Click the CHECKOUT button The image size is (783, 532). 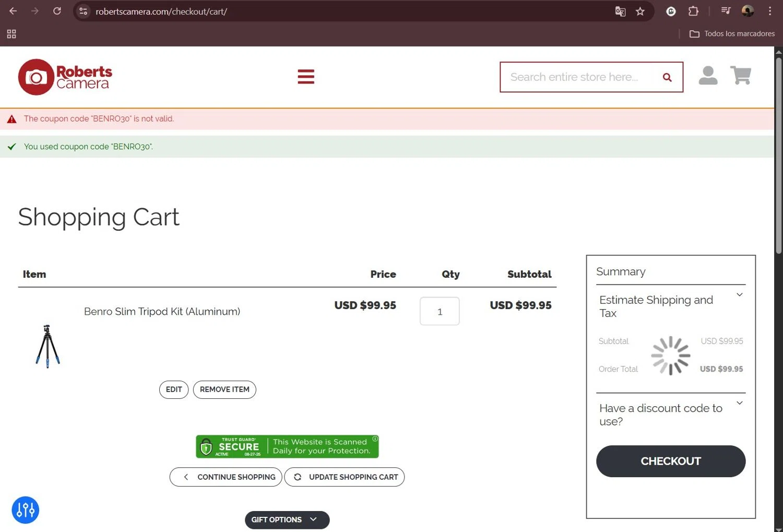[x=671, y=461]
